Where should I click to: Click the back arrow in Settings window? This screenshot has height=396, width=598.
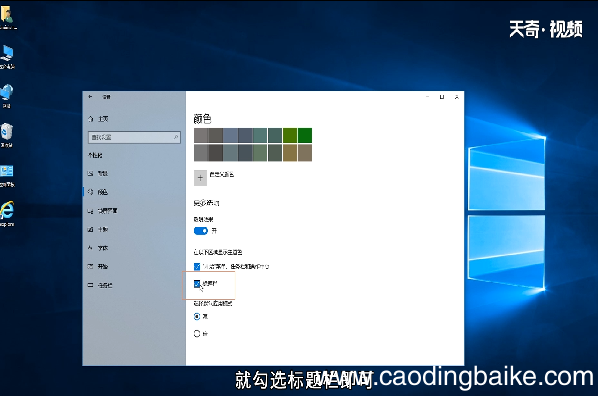(90, 97)
